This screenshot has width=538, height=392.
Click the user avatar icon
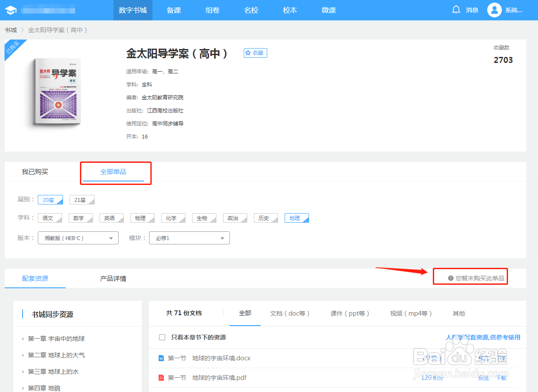494,10
